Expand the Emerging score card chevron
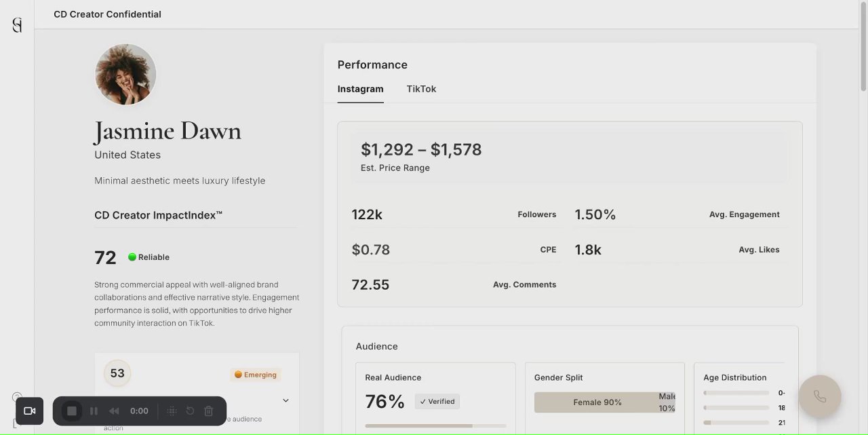Screen dimensions: 868x435 (x=285, y=400)
